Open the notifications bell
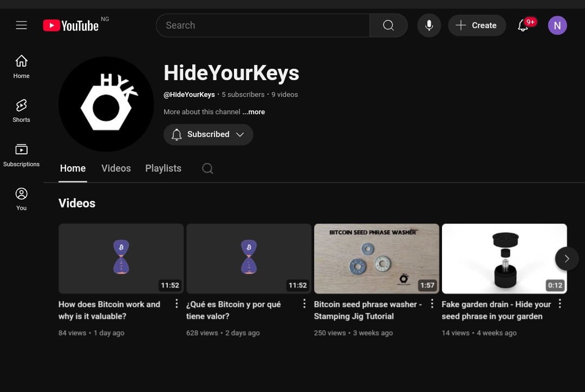This screenshot has height=392, width=585. (523, 25)
